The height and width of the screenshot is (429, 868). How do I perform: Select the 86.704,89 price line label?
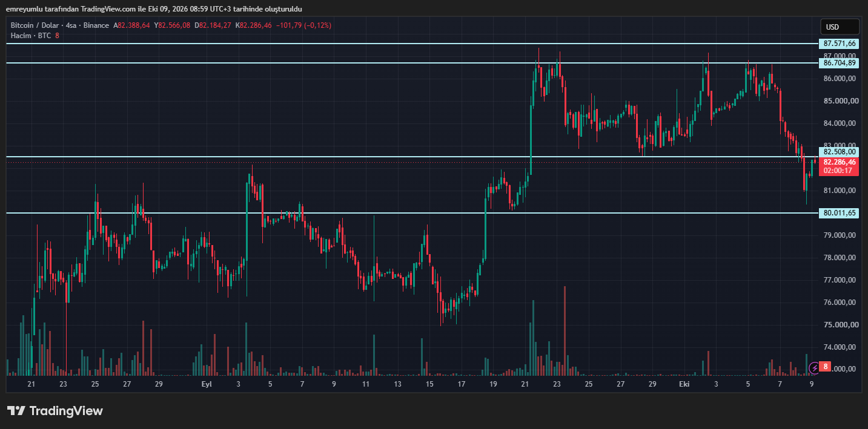point(839,63)
